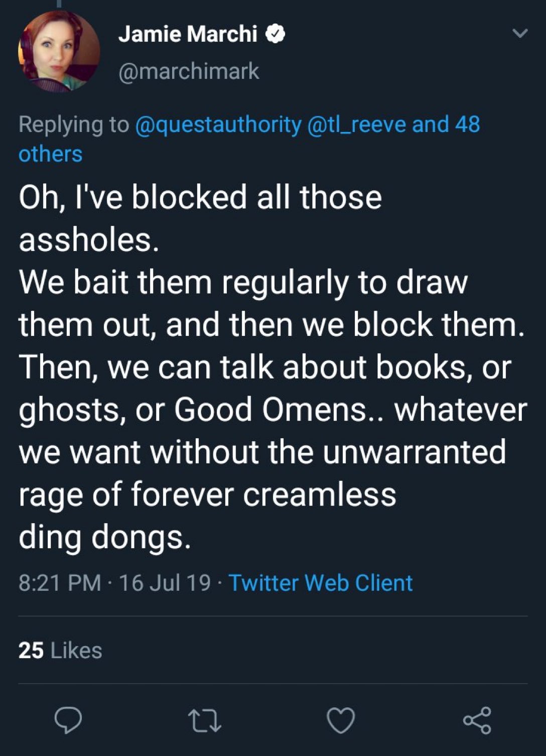Viewport: 546px width, 756px height.
Task: Open Jamie Marchi's profile picture
Action: coord(59,51)
